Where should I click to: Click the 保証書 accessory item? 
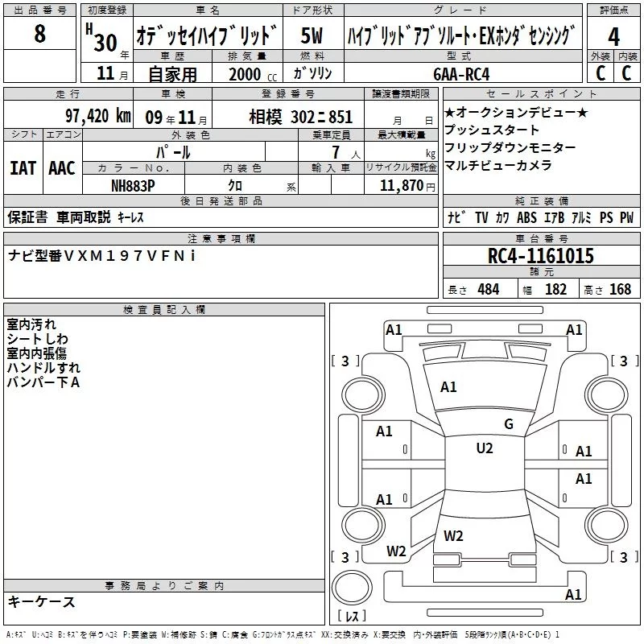(x=27, y=217)
